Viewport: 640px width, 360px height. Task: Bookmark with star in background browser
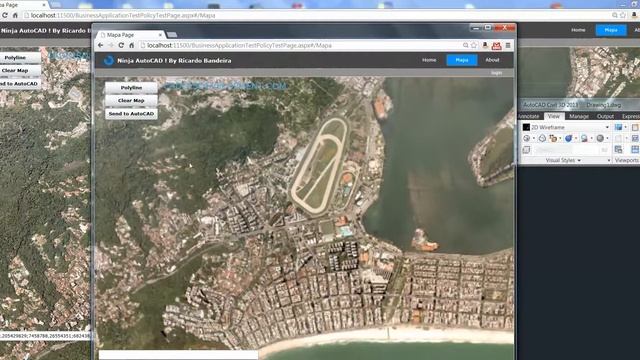(623, 15)
